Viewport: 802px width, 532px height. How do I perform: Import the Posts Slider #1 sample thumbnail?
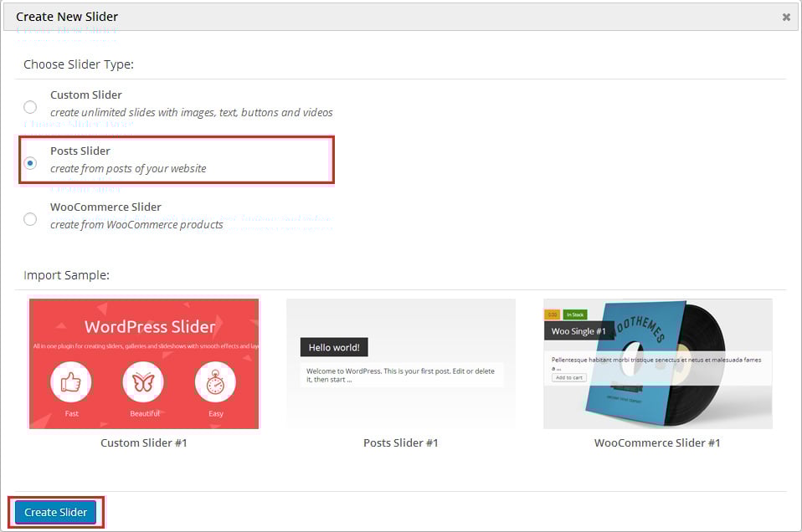coord(400,364)
